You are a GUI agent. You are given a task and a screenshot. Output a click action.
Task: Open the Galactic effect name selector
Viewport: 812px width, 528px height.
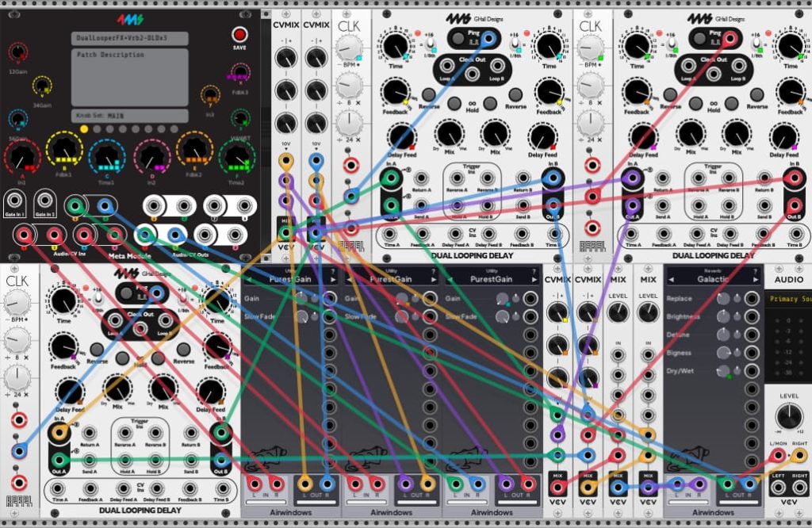[713, 280]
